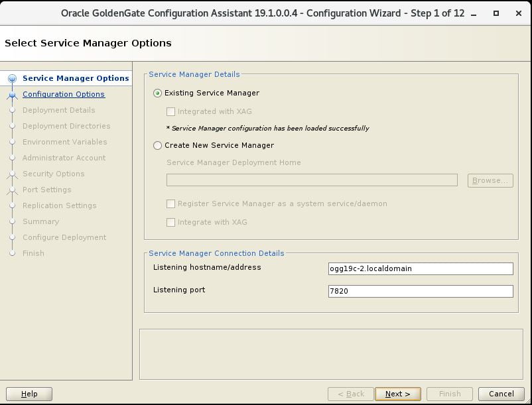
Task: Check Register Service Manager as system service/daemon
Action: [170, 203]
